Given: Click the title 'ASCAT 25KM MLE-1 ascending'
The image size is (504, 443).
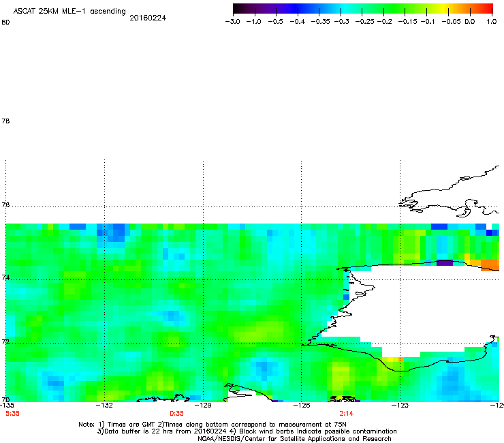Looking at the screenshot, I should (69, 12).
